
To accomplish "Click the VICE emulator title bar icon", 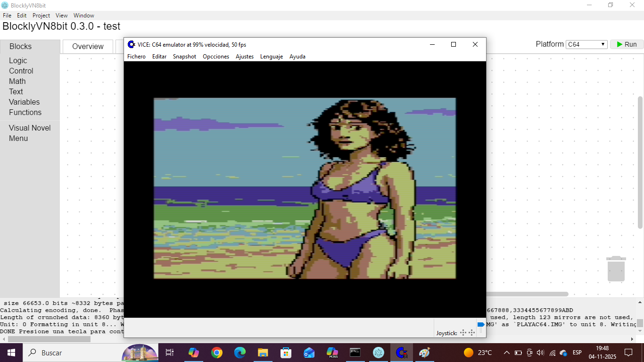I will click(x=132, y=44).
